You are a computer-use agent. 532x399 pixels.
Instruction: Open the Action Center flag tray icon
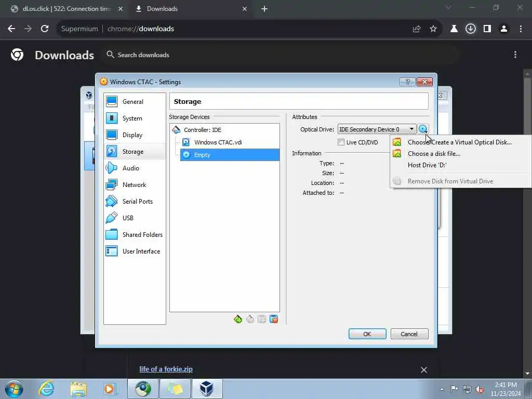pos(454,389)
